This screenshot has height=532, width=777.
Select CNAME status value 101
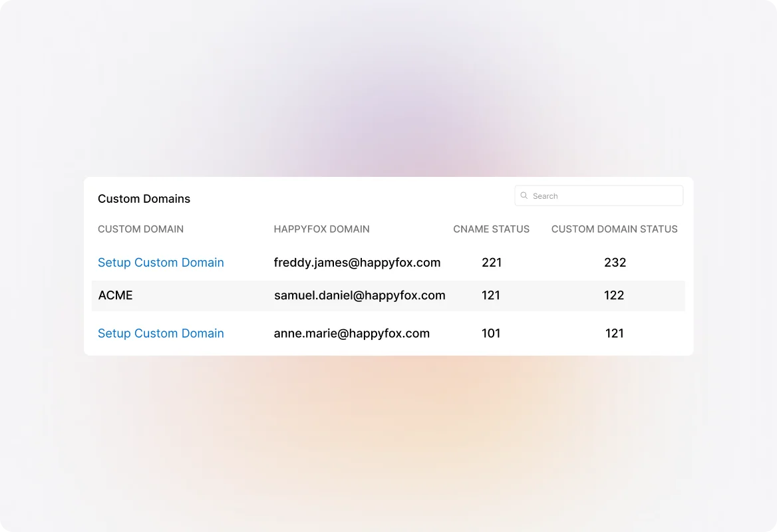[x=491, y=333]
